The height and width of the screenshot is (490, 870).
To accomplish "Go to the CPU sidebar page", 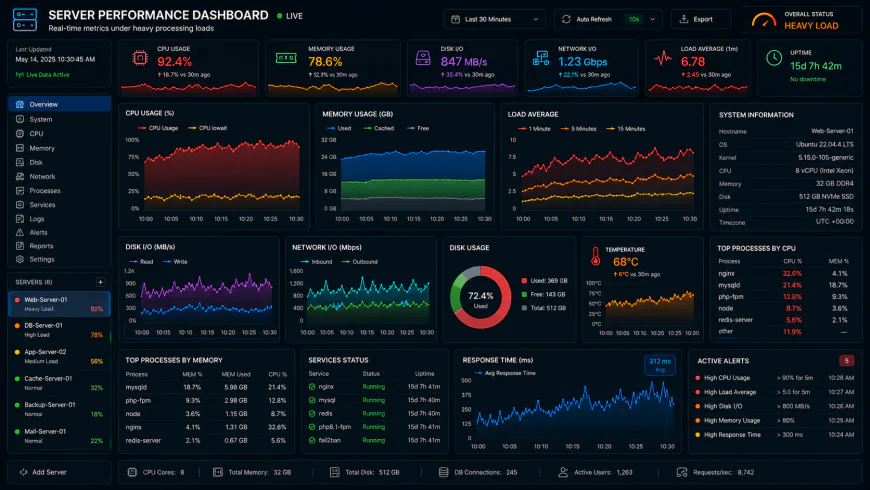I will (x=59, y=134).
